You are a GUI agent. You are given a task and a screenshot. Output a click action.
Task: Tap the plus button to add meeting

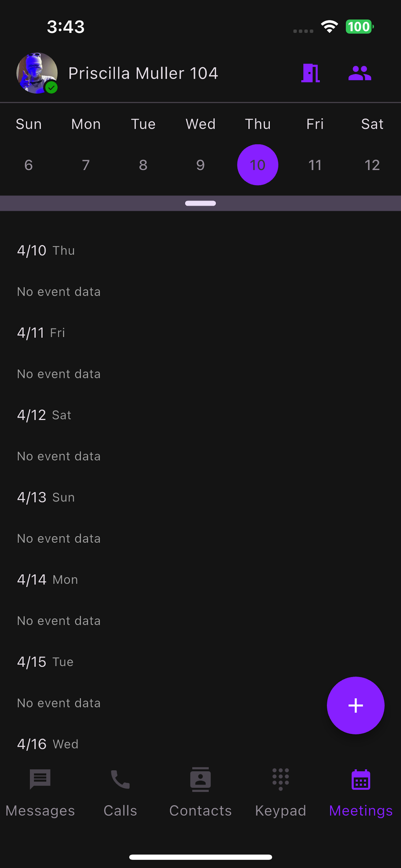(355, 705)
